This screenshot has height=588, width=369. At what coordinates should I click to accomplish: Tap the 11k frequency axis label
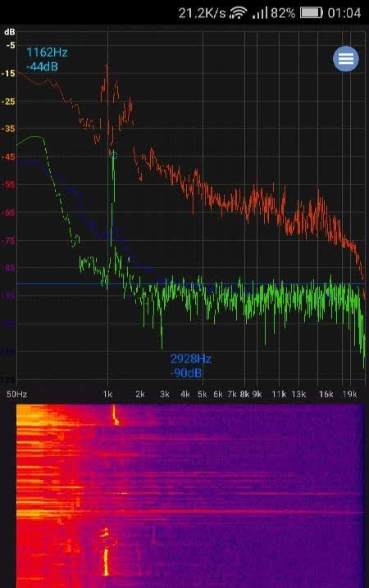pos(279,394)
